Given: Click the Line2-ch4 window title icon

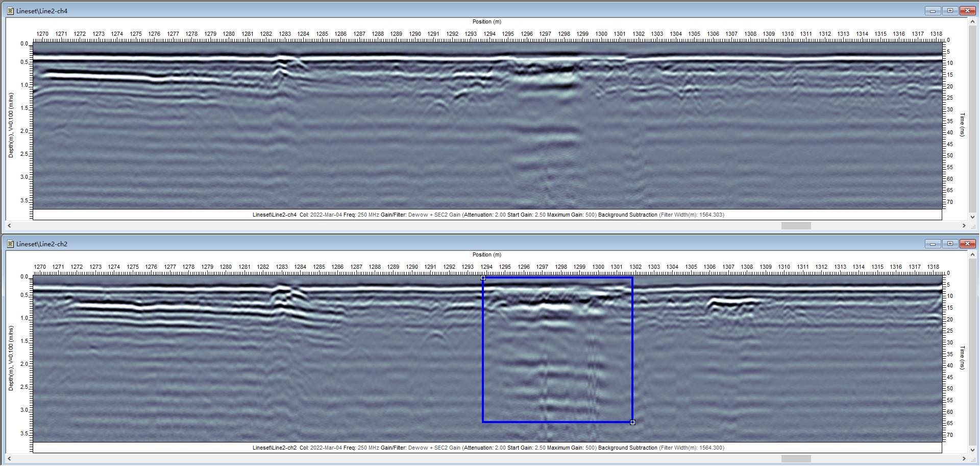Looking at the screenshot, I should coord(10,11).
